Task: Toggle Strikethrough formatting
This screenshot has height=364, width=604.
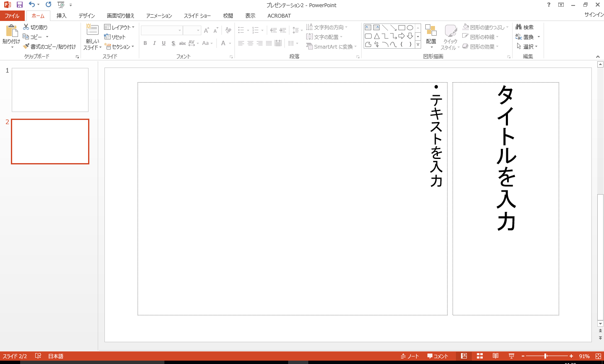Action: pyautogui.click(x=182, y=43)
